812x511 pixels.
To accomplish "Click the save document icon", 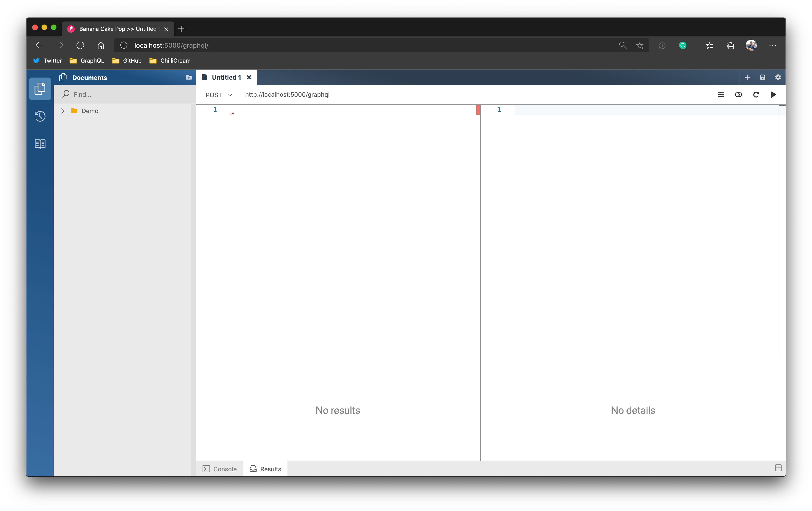I will [763, 77].
